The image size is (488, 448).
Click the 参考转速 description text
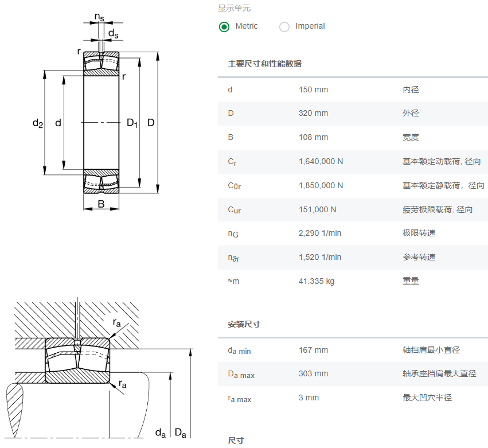419,257
